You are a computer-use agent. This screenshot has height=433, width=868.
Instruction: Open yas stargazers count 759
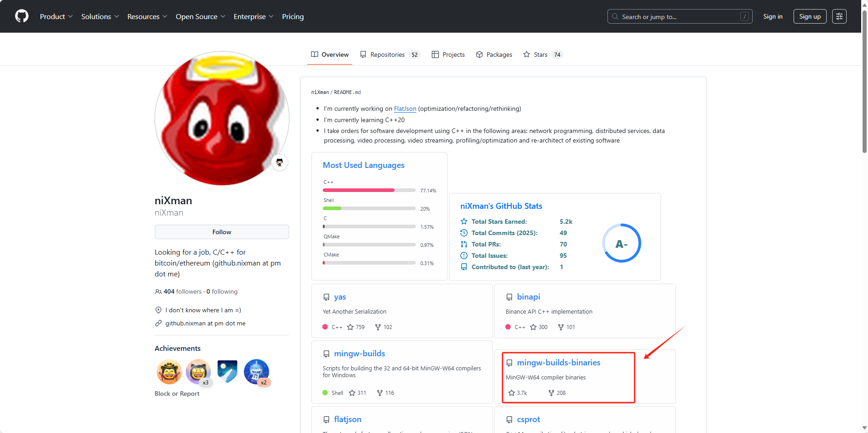pyautogui.click(x=356, y=327)
